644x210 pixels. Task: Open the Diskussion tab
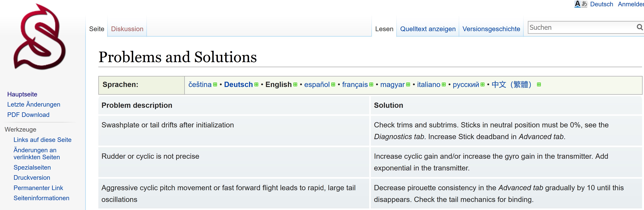coord(127,29)
